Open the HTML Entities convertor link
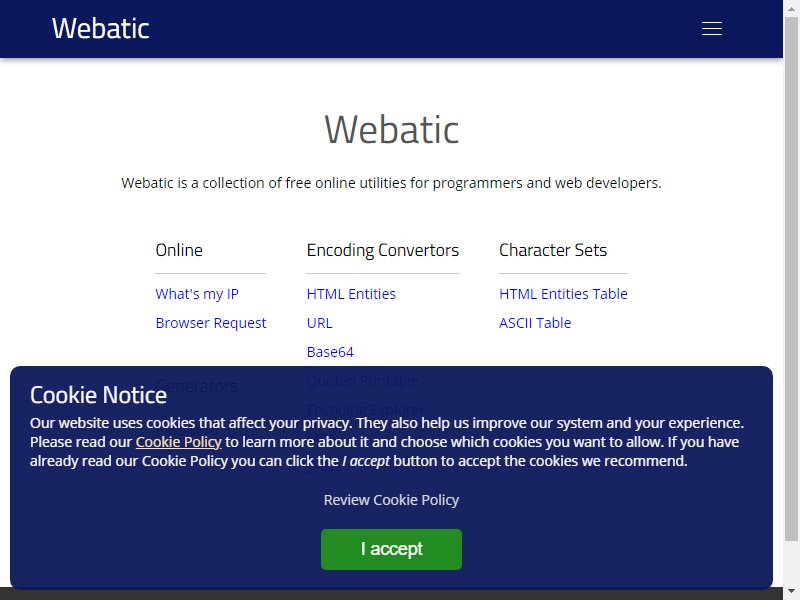The height and width of the screenshot is (600, 800). (351, 294)
